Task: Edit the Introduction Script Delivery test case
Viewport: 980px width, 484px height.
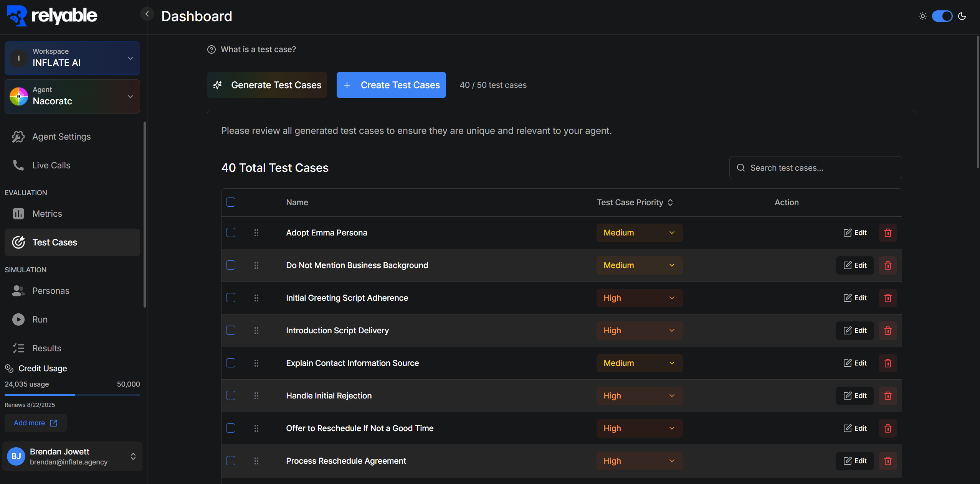Action: (855, 331)
